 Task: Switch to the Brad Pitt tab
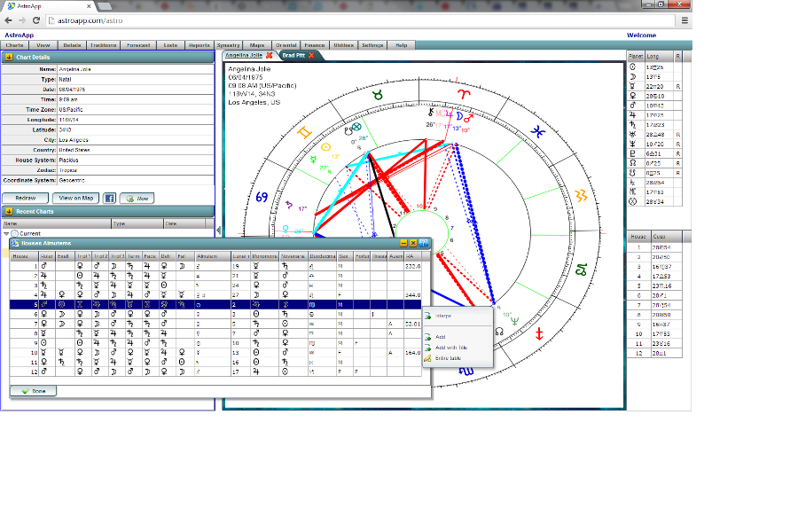click(x=293, y=55)
